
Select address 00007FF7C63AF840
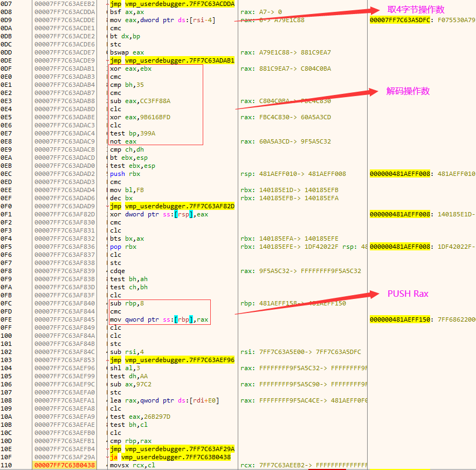(x=64, y=303)
